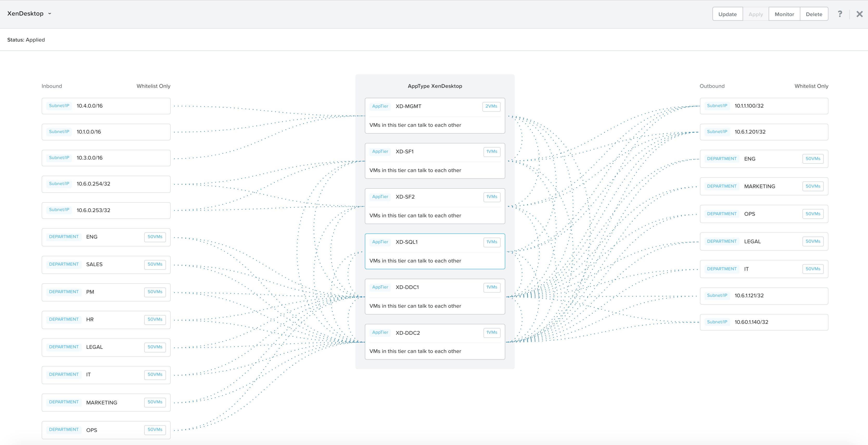
Task: Click the Delete button
Action: pos(814,14)
